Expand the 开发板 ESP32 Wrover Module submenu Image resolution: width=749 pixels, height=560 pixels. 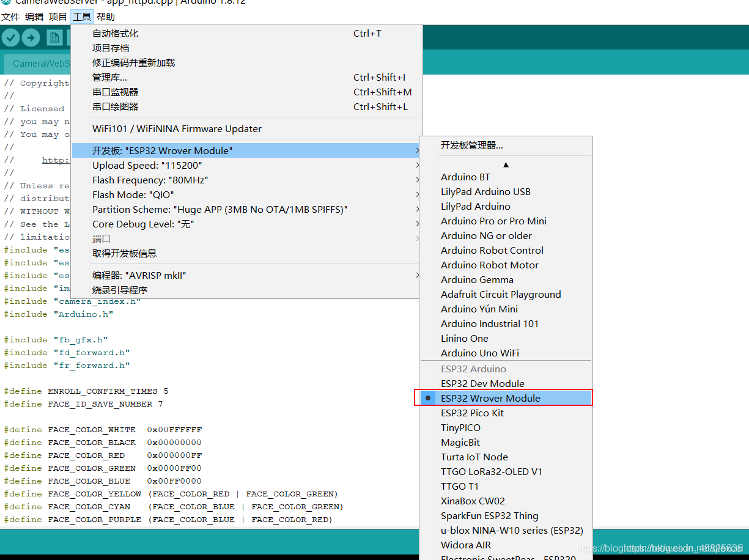tap(246, 151)
